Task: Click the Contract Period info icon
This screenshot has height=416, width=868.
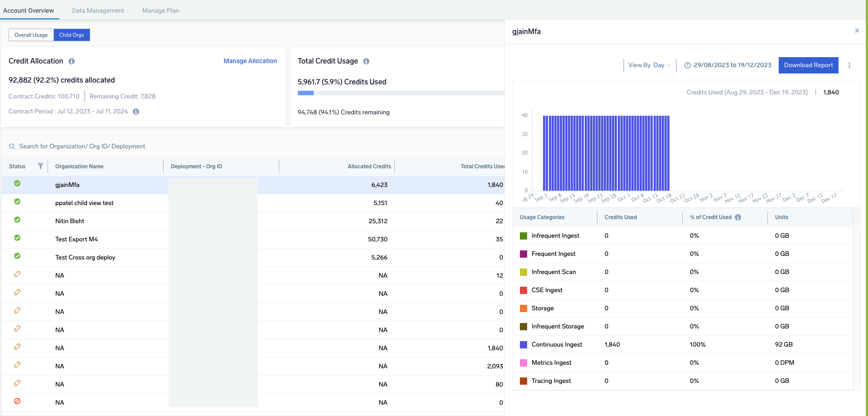Action: 136,112
